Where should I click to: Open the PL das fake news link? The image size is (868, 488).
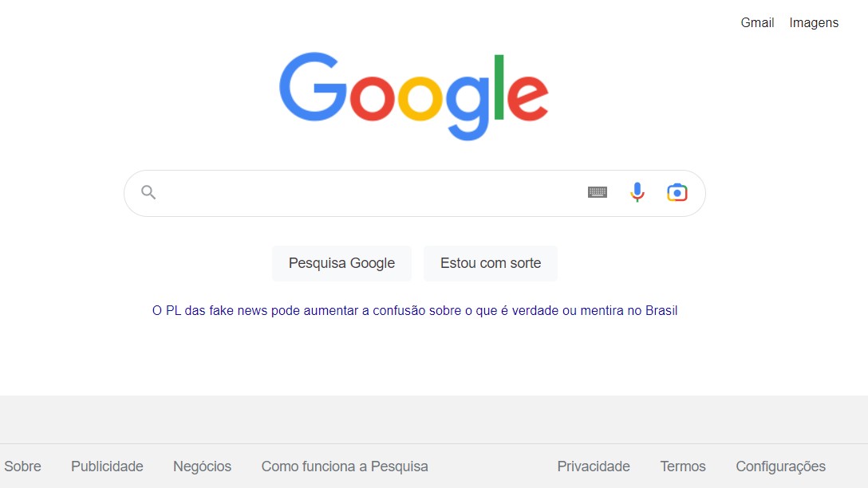415,310
